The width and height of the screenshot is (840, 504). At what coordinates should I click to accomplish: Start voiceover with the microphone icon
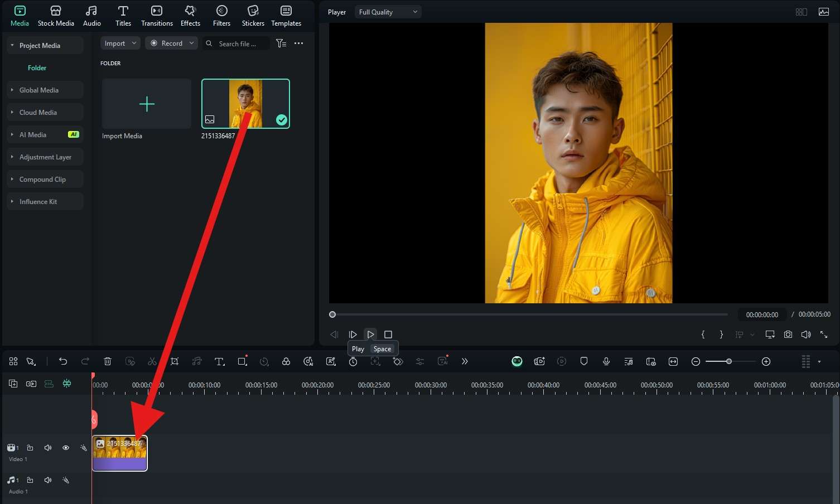[x=606, y=361]
